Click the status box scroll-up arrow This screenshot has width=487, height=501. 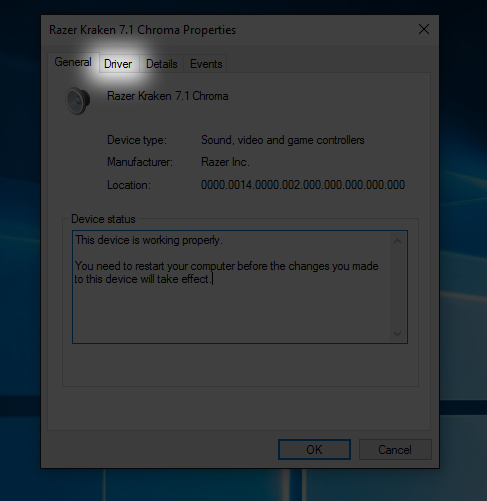click(397, 241)
